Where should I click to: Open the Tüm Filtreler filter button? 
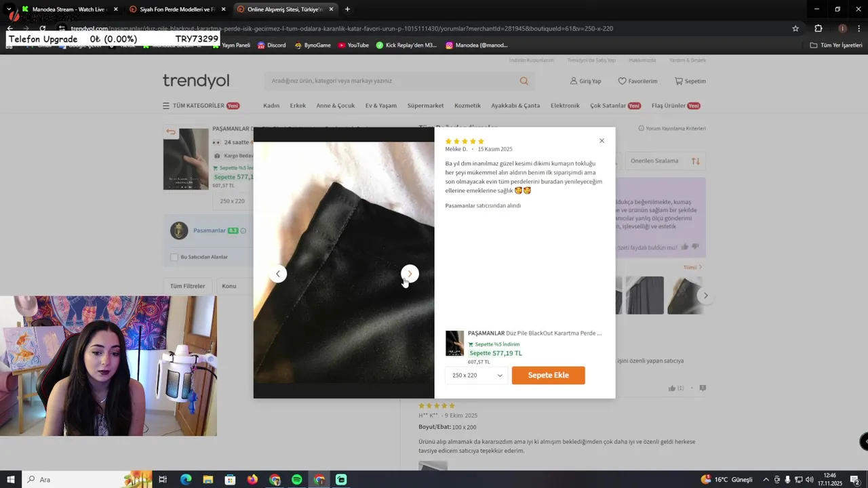click(x=187, y=286)
